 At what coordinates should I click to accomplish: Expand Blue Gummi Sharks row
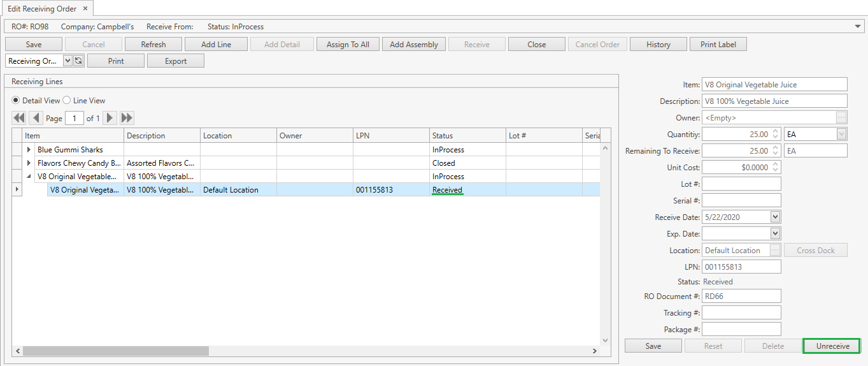click(x=29, y=150)
